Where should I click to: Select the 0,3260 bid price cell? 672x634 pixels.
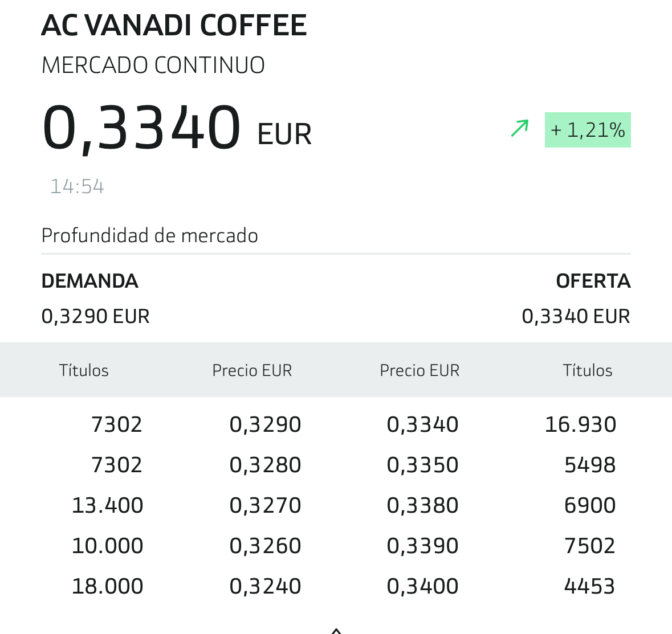click(265, 546)
